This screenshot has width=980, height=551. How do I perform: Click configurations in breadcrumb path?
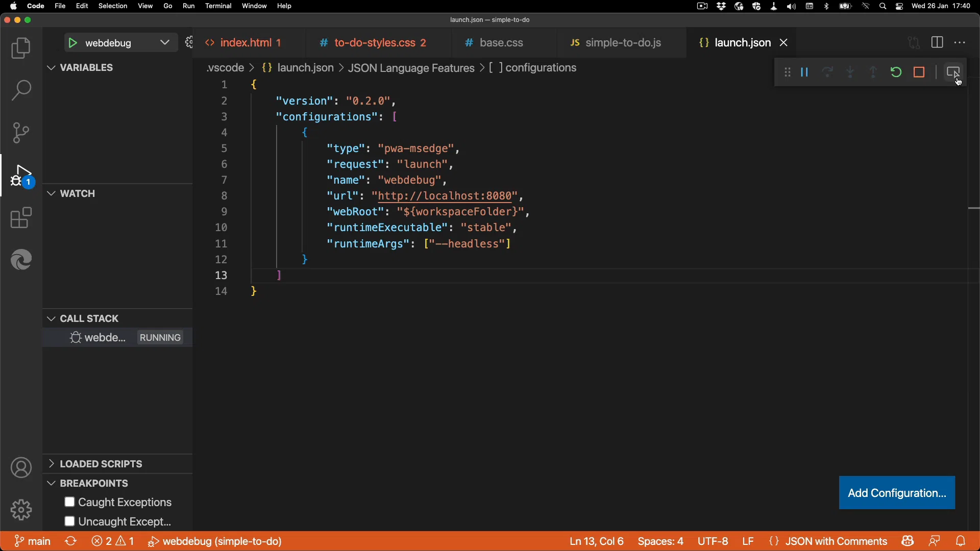541,68
